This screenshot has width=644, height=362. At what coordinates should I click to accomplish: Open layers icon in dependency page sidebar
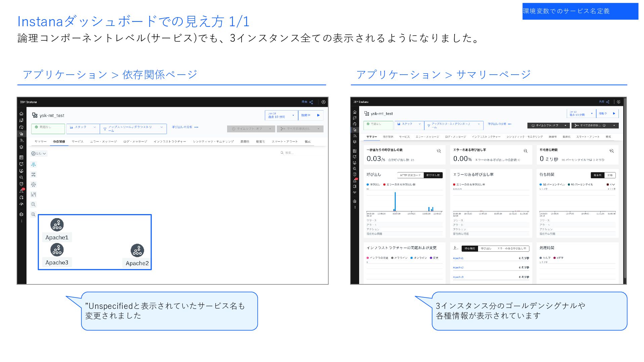(22, 147)
